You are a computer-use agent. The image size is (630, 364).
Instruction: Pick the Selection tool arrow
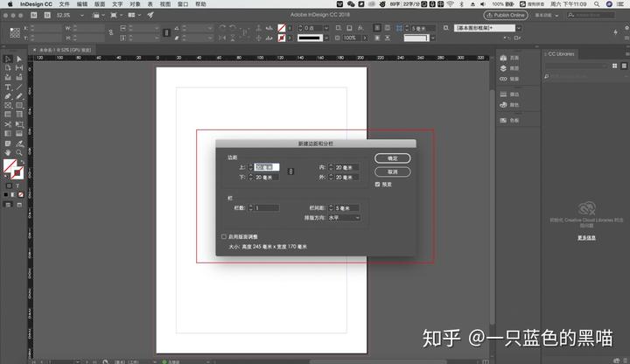coord(8,59)
